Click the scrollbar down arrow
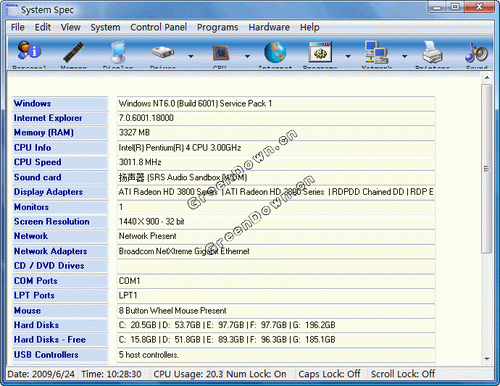 point(487,359)
